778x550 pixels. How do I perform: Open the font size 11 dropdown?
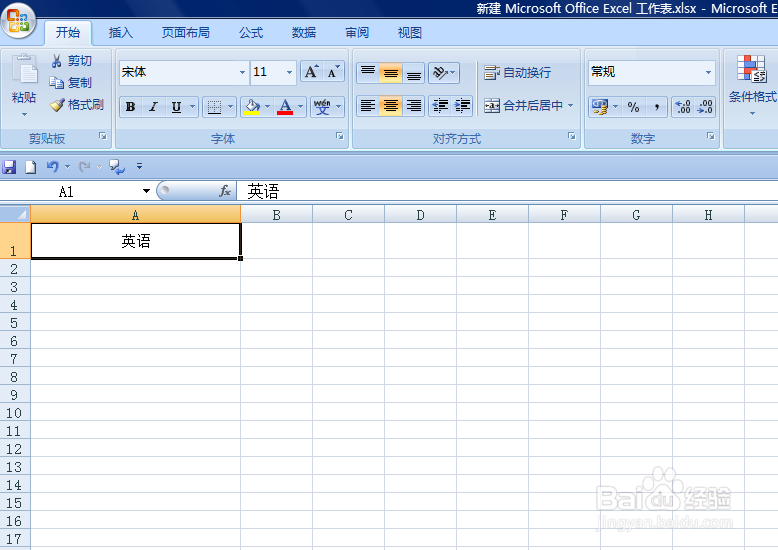[289, 72]
